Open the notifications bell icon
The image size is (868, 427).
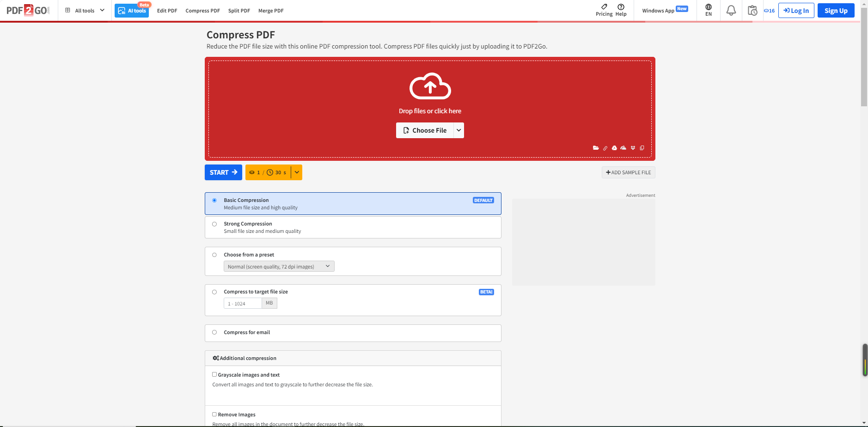click(x=731, y=11)
